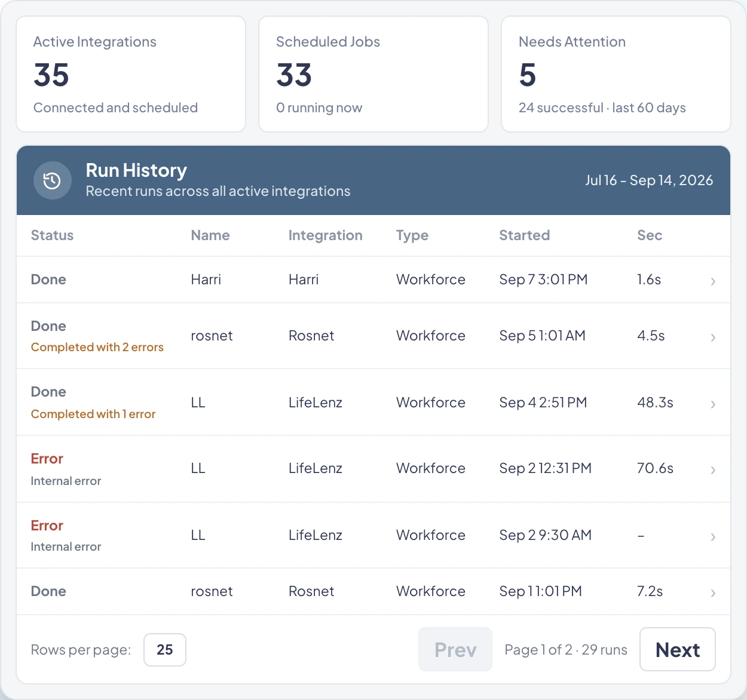Click the 'Completed with 1 error' message

[x=93, y=414]
